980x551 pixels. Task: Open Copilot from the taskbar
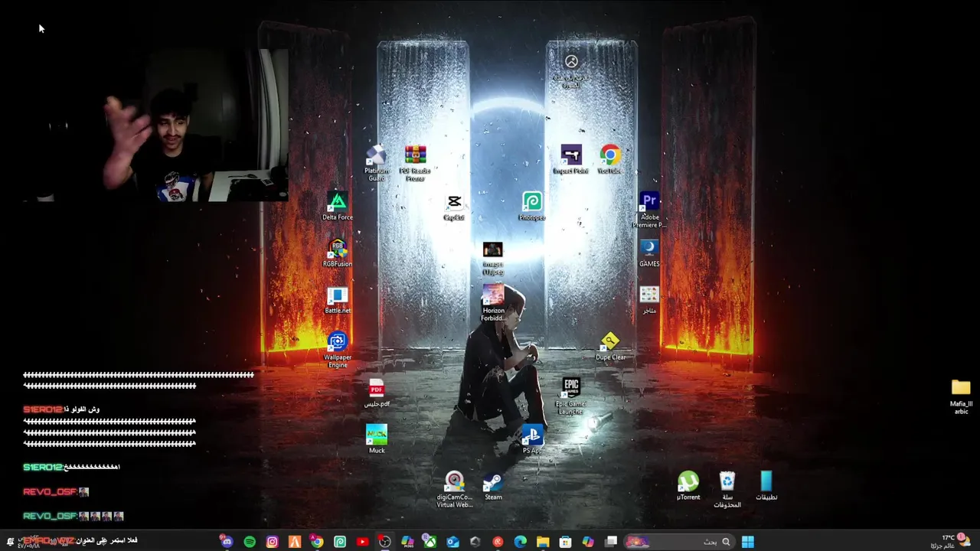click(588, 542)
